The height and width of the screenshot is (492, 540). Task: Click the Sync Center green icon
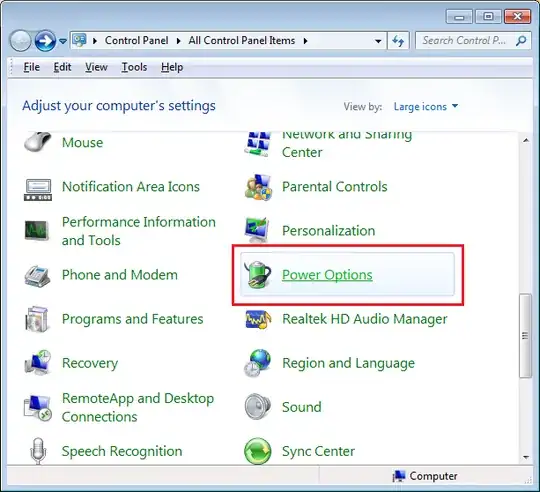[258, 451]
